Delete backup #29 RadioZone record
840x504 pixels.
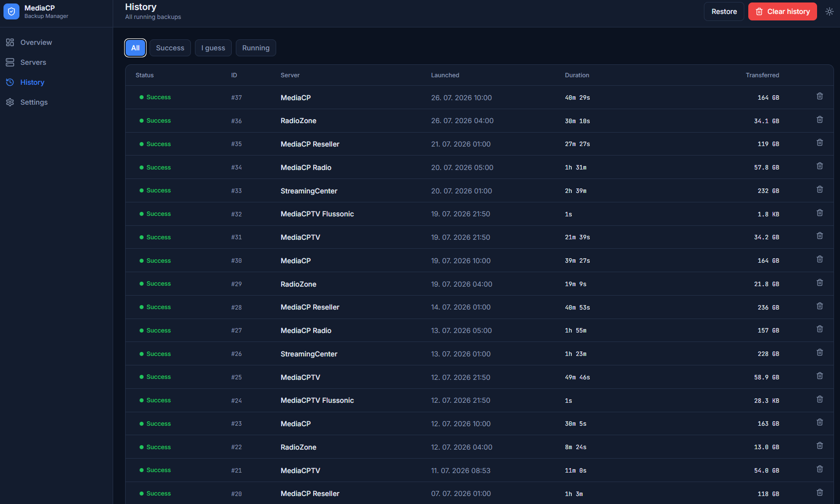820,283
